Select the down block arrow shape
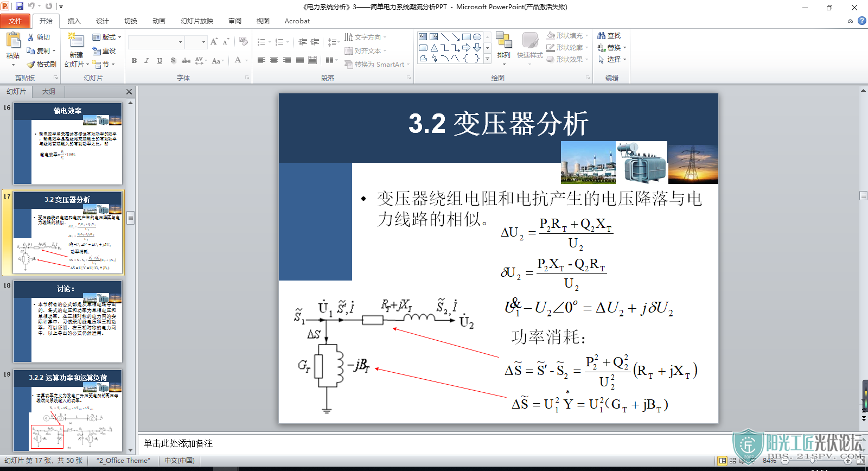Screen dimensions: 868x471 477,48
